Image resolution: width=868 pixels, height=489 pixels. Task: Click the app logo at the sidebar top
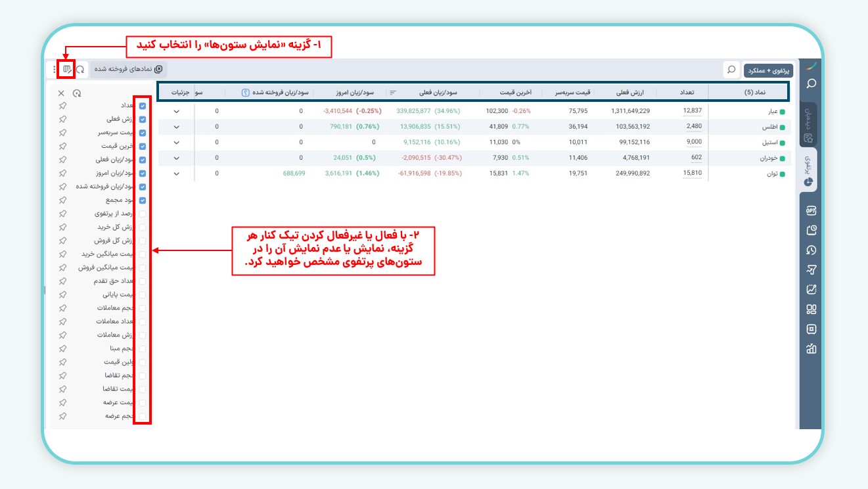point(811,66)
